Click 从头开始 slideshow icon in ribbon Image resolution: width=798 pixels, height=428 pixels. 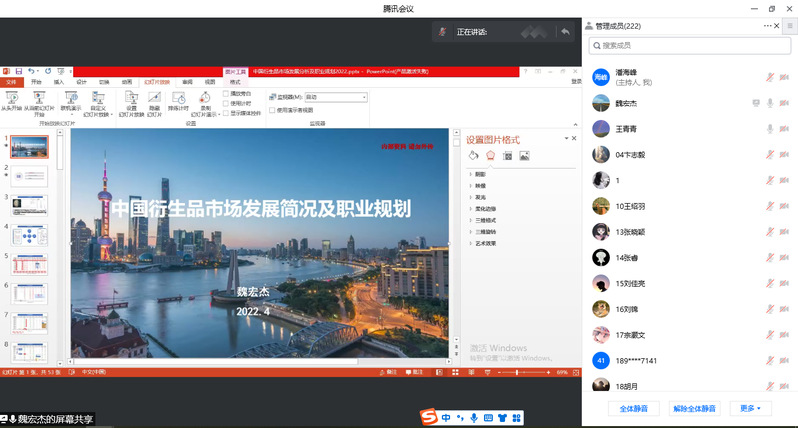[x=13, y=99]
